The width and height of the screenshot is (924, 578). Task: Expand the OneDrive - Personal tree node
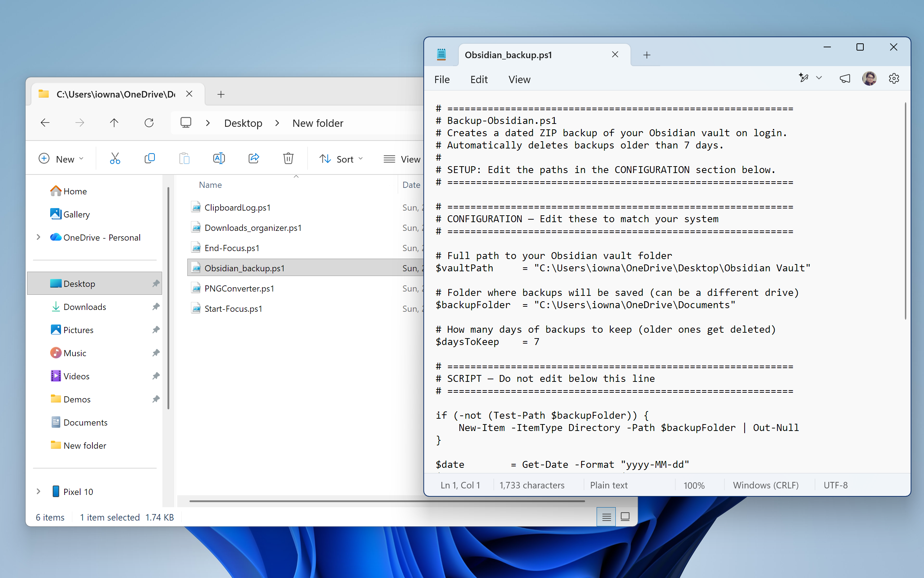(x=38, y=237)
